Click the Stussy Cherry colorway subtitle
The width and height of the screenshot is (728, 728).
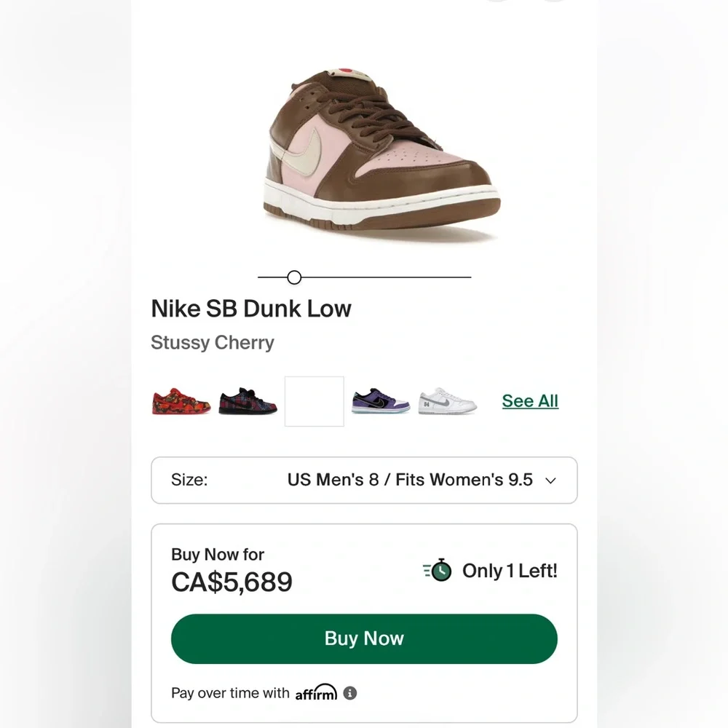click(x=213, y=343)
